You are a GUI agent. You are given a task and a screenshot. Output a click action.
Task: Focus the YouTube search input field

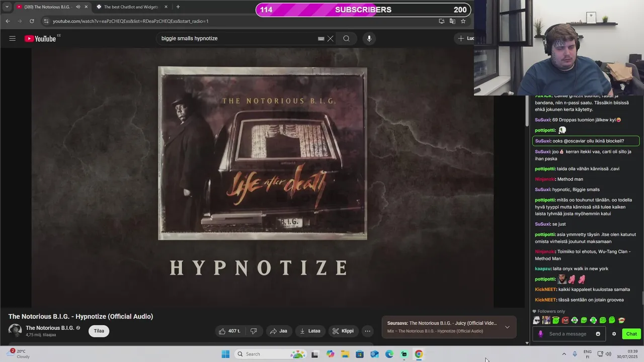[x=236, y=39]
